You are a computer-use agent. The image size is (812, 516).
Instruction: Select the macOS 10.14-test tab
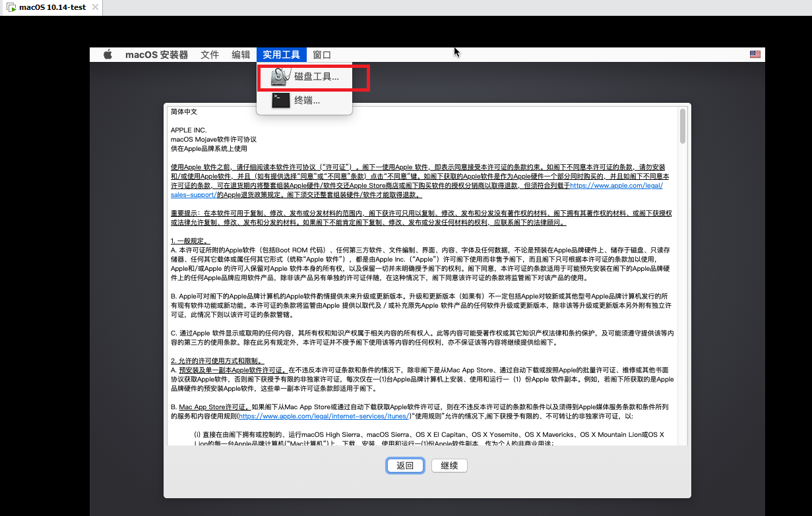(52, 7)
